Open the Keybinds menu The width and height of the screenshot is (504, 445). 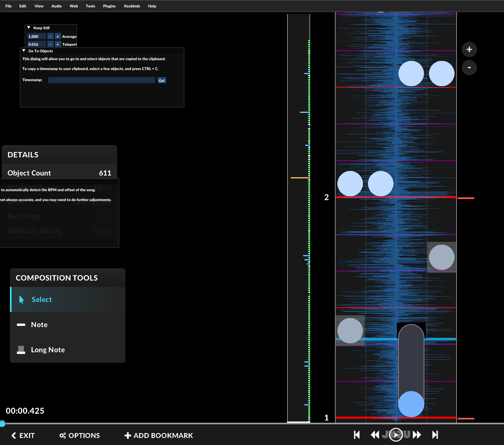(132, 6)
